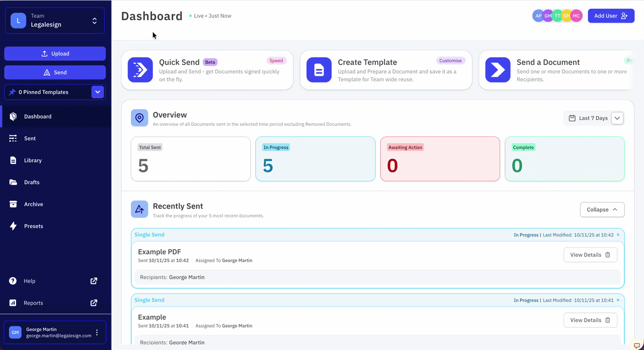
Task: Expand the Pinned Templates chevron
Action: pyautogui.click(x=98, y=92)
